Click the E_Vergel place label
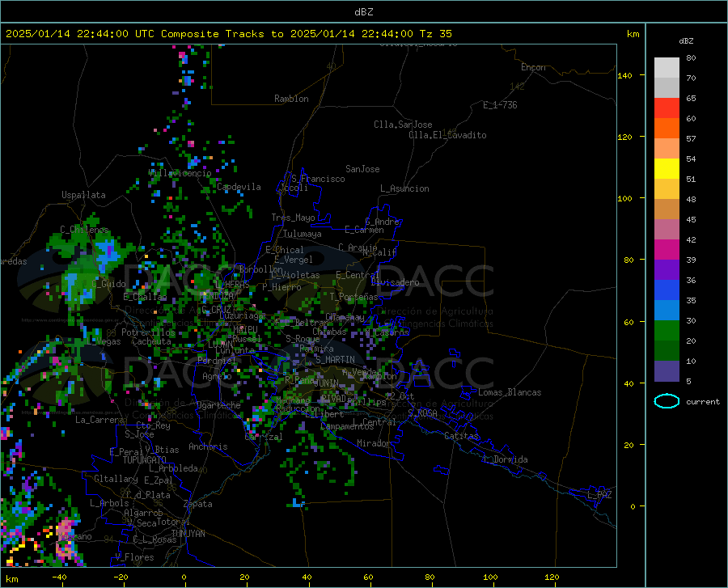The image size is (728, 588). pyautogui.click(x=294, y=260)
